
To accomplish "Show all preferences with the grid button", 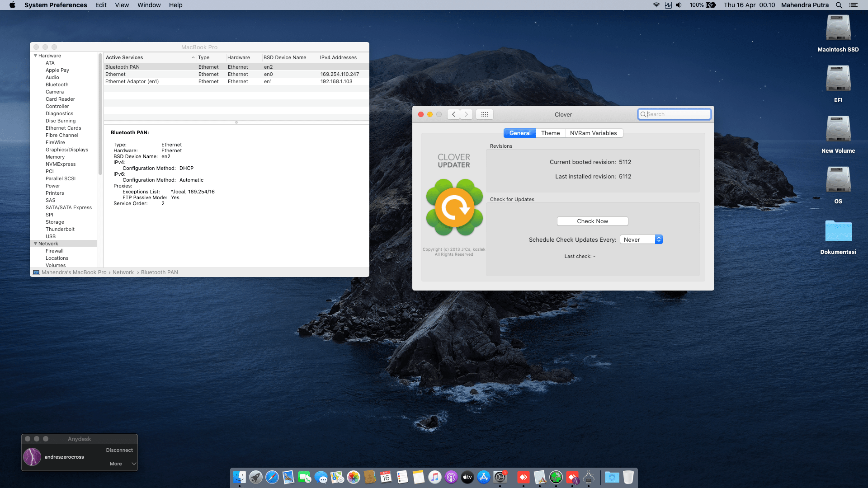I will 484,114.
